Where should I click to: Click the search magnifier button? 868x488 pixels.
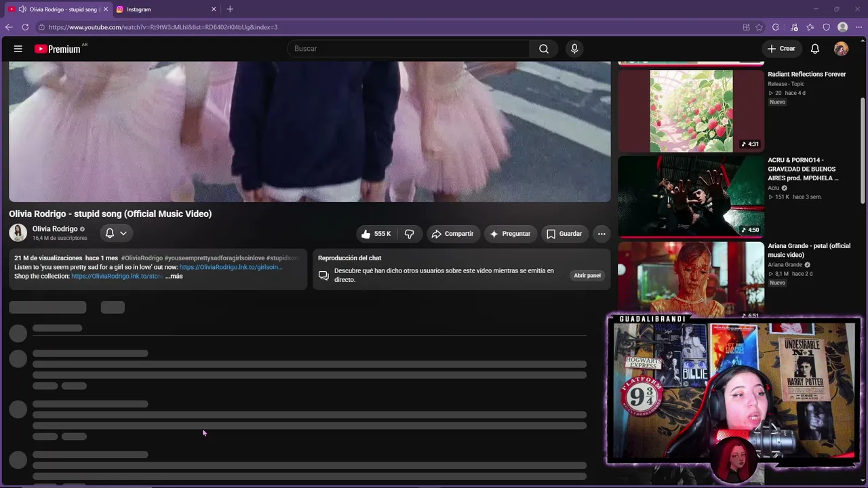[x=544, y=49]
